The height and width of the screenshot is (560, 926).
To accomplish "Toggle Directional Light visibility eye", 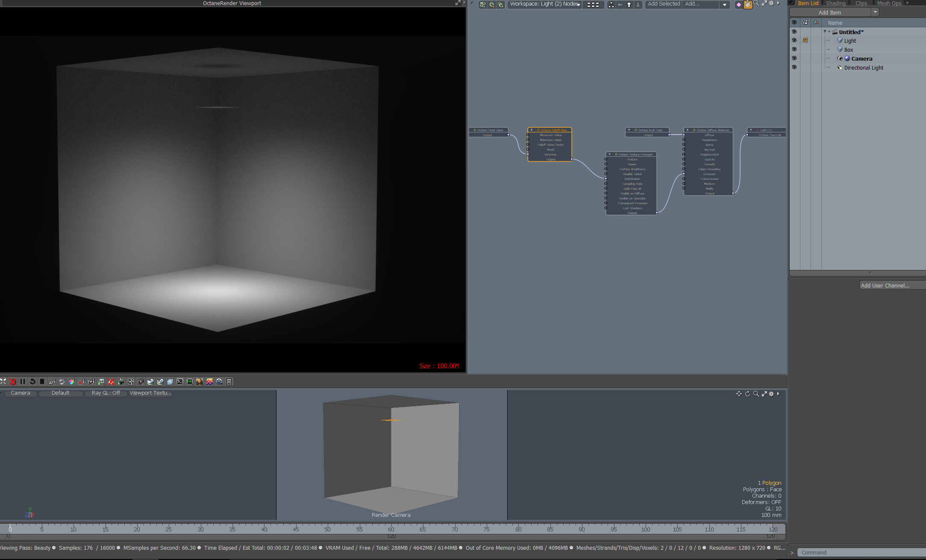I will click(x=794, y=67).
